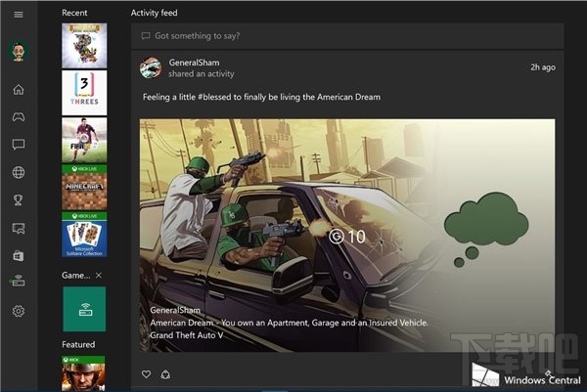Open GeneralSham's profile name link
Screen dimensions: 587x392
[195, 63]
